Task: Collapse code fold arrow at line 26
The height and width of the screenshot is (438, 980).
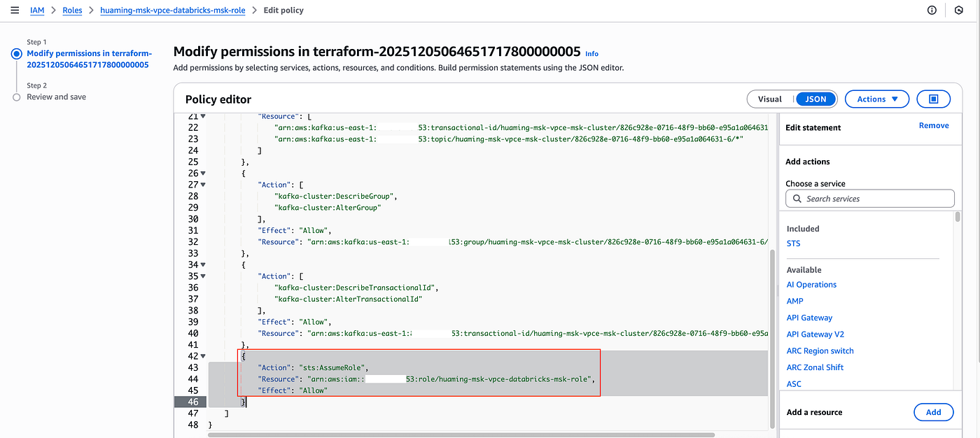Action: click(203, 174)
